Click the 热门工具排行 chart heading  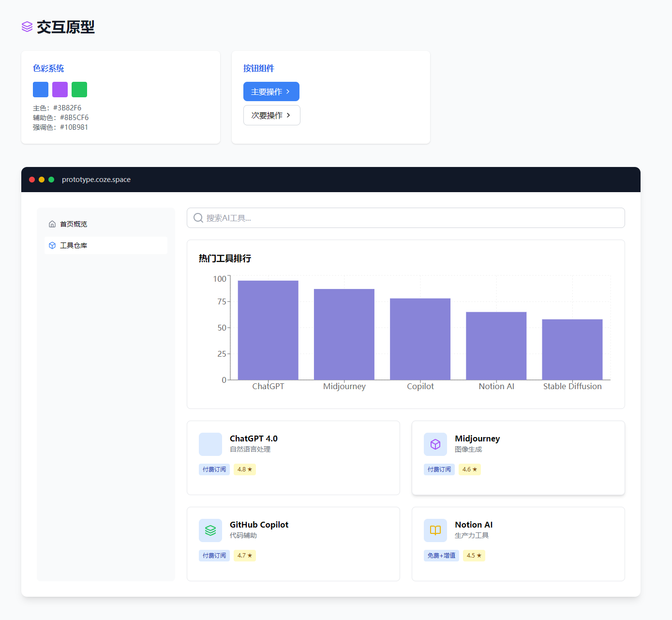click(x=225, y=258)
